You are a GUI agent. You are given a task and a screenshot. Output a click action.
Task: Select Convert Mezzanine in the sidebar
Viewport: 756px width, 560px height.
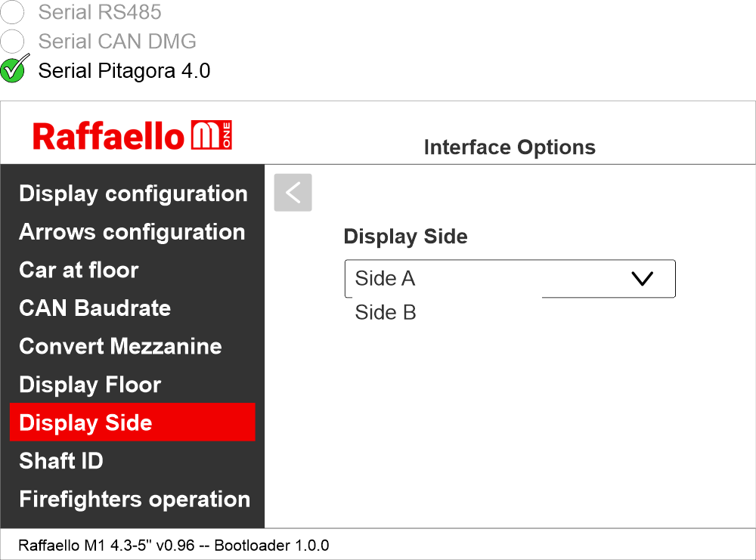click(x=120, y=346)
